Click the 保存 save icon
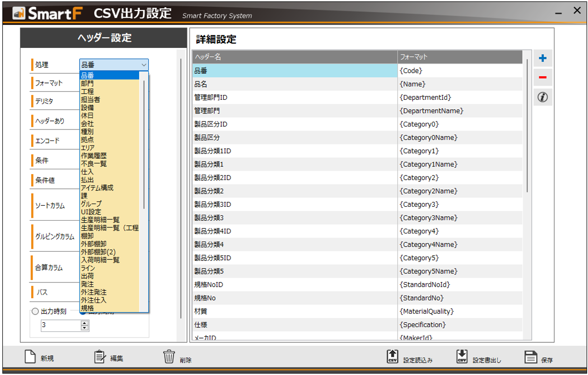 tap(530, 357)
